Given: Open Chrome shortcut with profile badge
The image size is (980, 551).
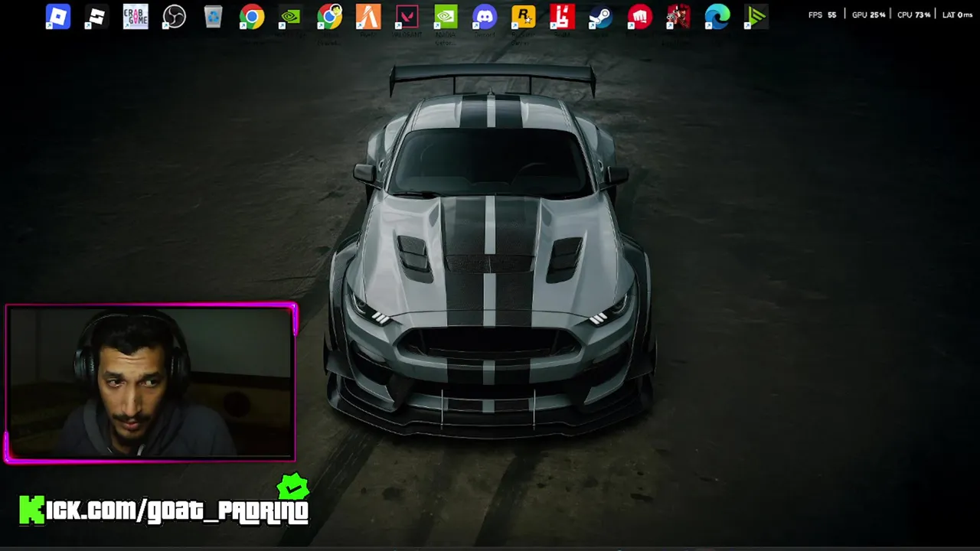Looking at the screenshot, I should pyautogui.click(x=330, y=17).
